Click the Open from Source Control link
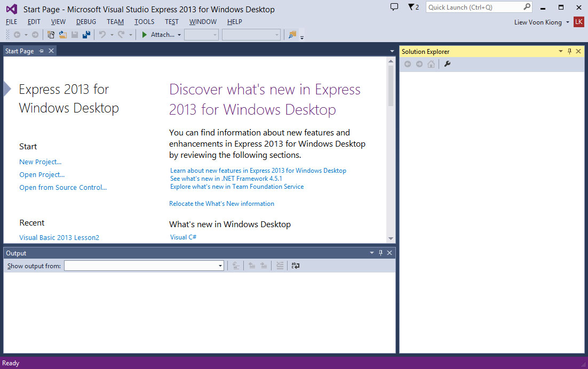This screenshot has height=369, width=588. tap(62, 187)
